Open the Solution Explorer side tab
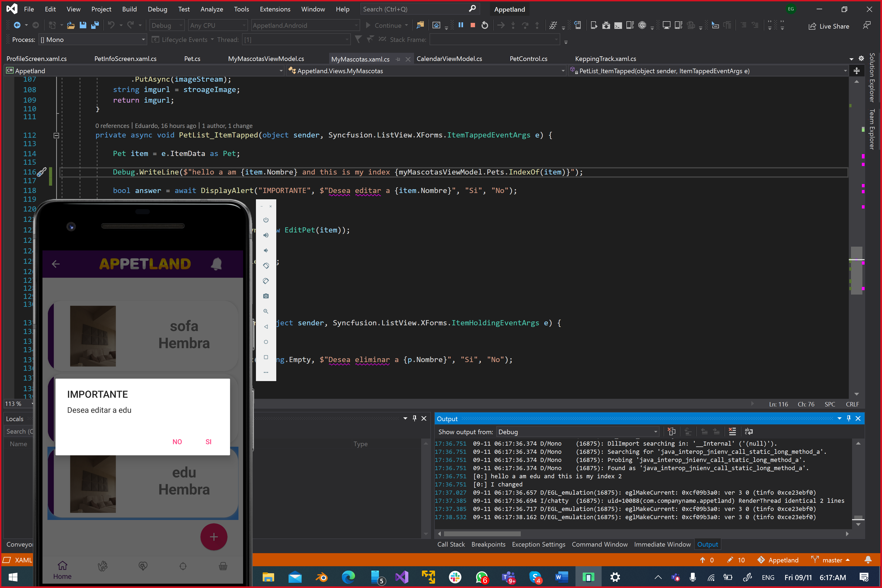This screenshot has height=588, width=882. pyautogui.click(x=871, y=77)
